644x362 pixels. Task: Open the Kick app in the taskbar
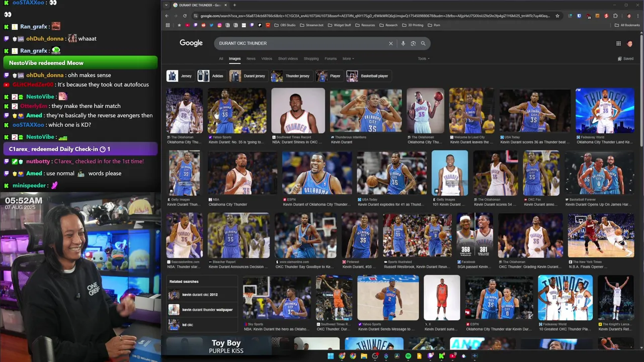point(441,356)
